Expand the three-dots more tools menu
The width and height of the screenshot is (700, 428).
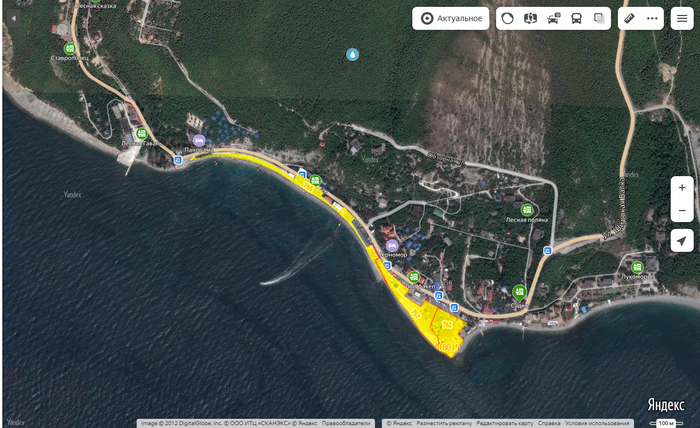[x=652, y=18]
